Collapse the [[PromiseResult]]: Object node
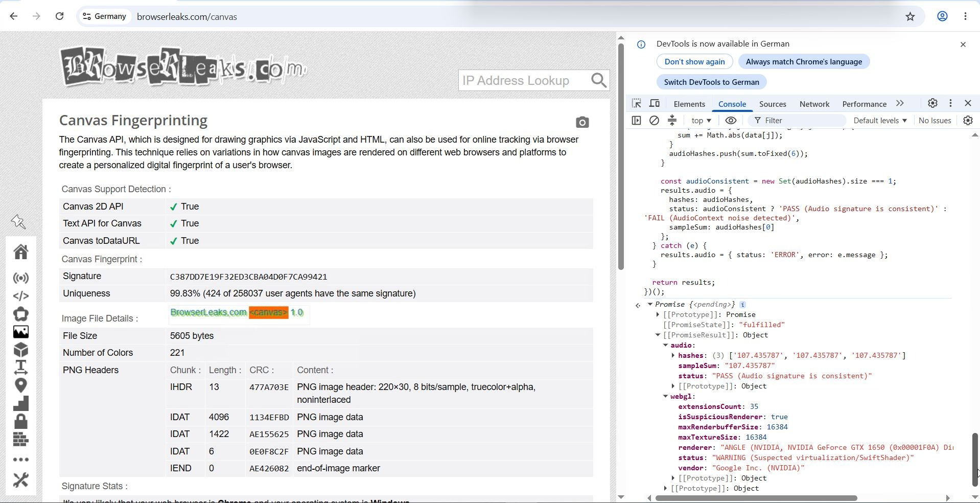Screen dimensions: 980x503 coord(658,335)
